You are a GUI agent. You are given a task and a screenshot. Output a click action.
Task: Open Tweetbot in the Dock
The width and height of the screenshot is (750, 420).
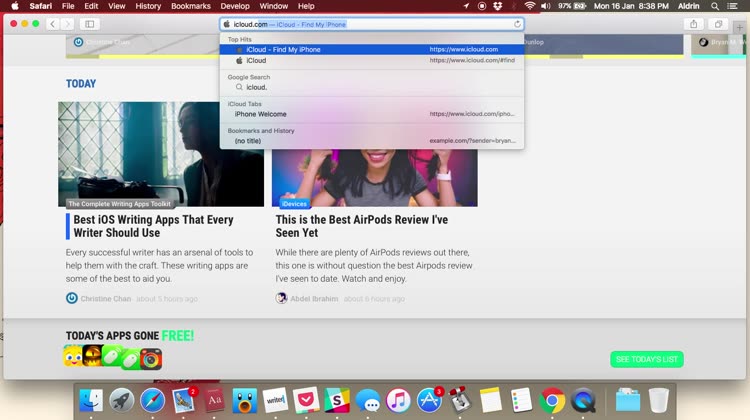(245, 400)
